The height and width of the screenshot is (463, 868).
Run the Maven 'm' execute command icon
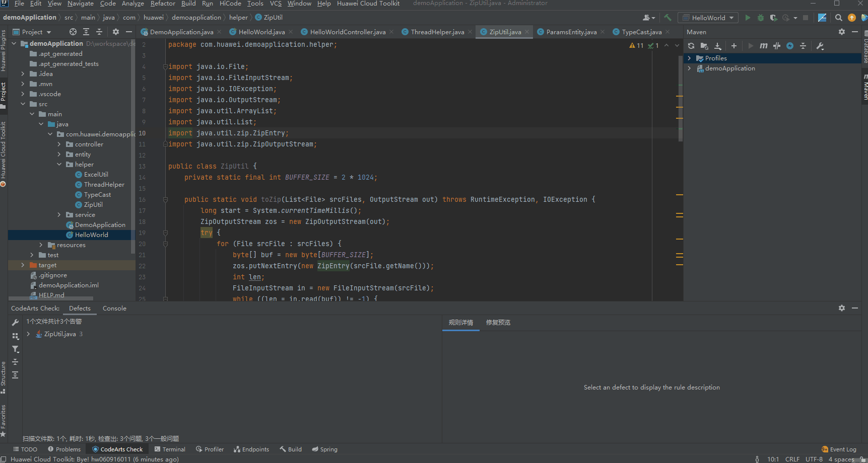pyautogui.click(x=763, y=45)
